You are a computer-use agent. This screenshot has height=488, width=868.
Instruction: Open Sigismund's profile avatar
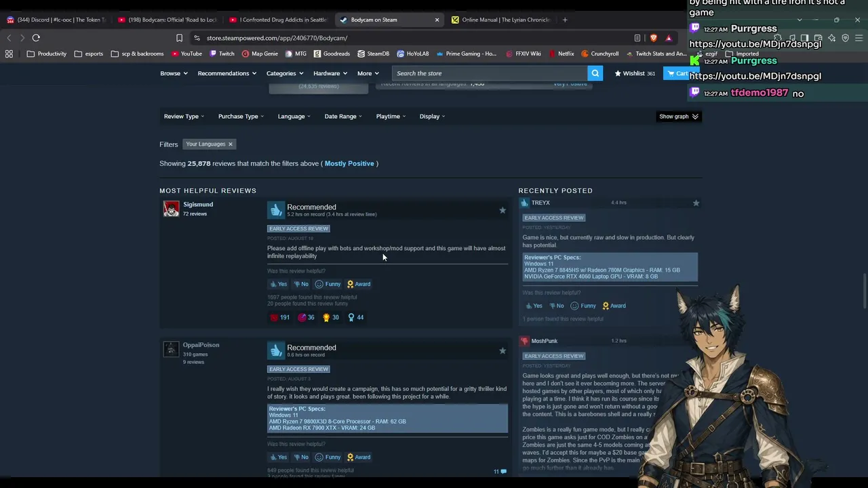point(171,209)
